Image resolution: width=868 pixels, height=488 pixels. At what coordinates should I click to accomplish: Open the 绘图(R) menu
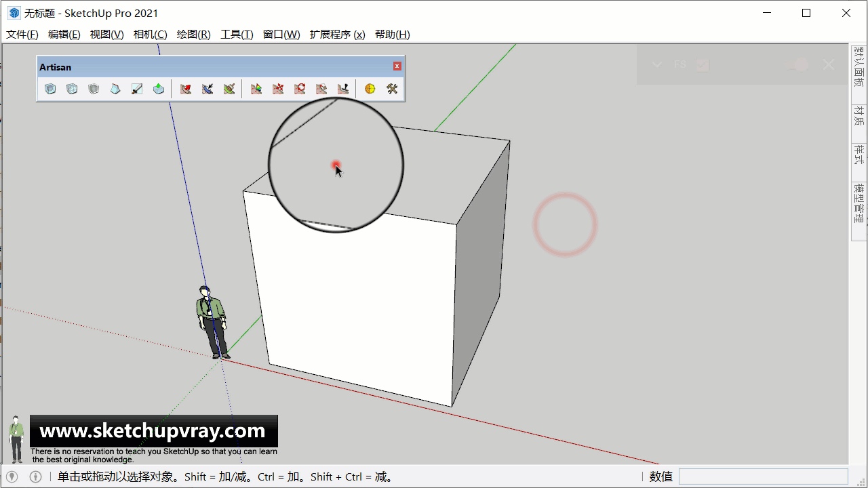pyautogui.click(x=194, y=35)
